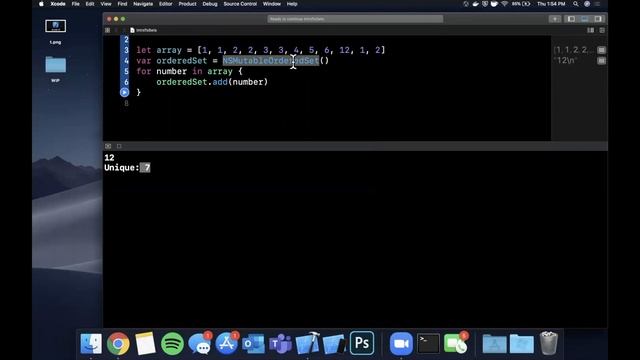Add an editor pane on the right
The width and height of the screenshot is (640, 360).
point(602,30)
